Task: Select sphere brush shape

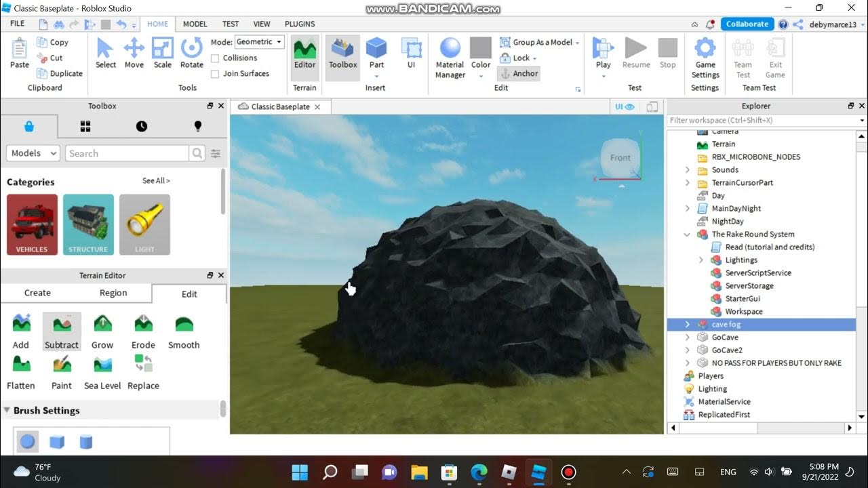Action: [x=27, y=442]
